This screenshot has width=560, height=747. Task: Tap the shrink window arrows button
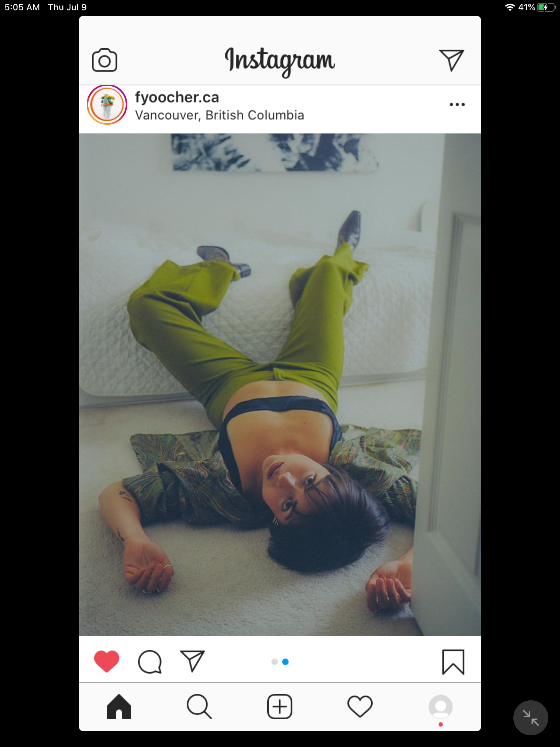pyautogui.click(x=530, y=717)
